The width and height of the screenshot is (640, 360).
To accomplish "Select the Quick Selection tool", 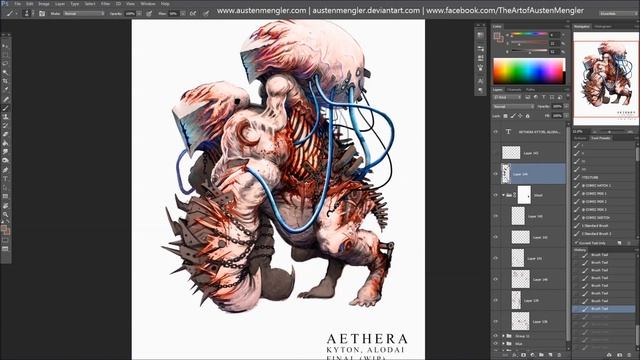I will point(5,72).
